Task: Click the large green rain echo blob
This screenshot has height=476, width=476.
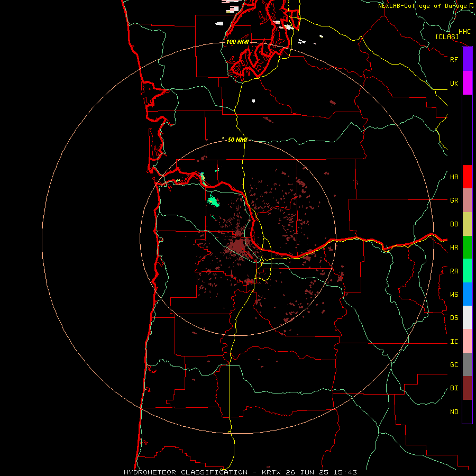Action: 213,202
